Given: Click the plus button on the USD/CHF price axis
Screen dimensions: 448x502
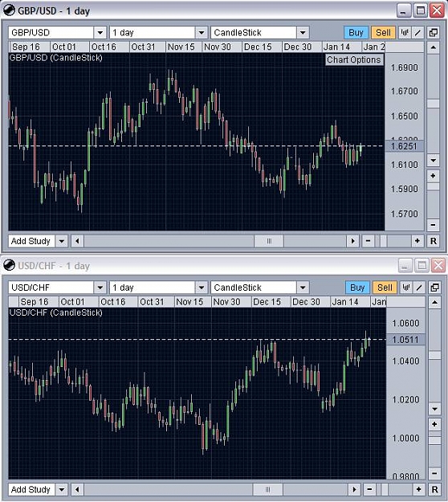Looking at the screenshot, I should (x=434, y=425).
